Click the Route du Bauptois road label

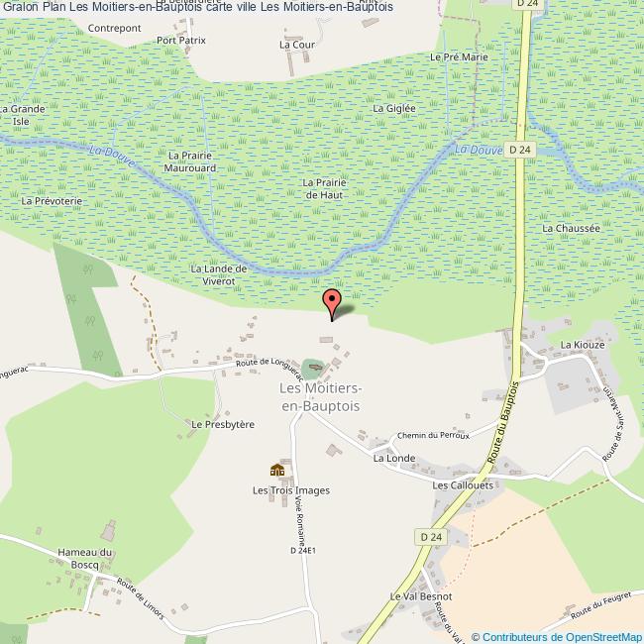[503, 423]
